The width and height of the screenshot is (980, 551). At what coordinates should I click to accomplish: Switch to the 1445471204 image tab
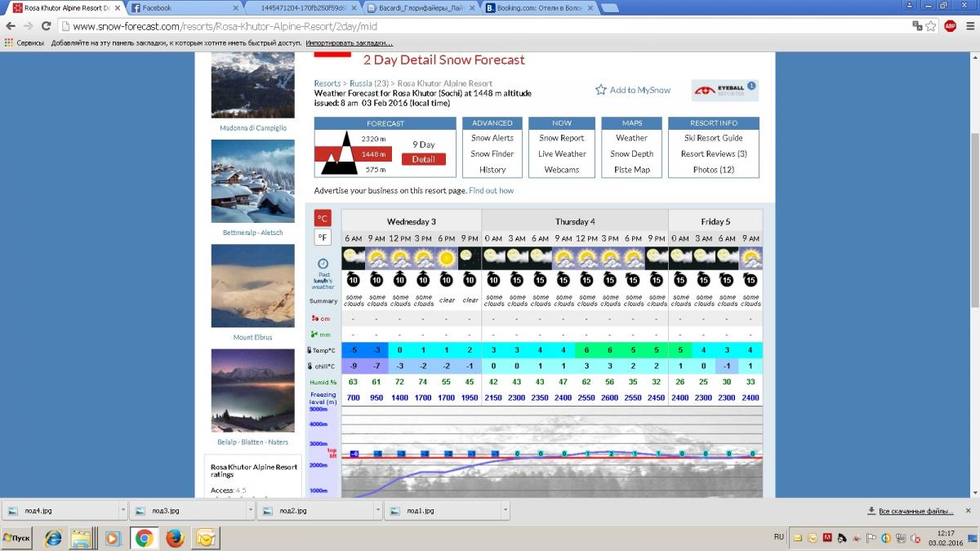[x=304, y=7]
